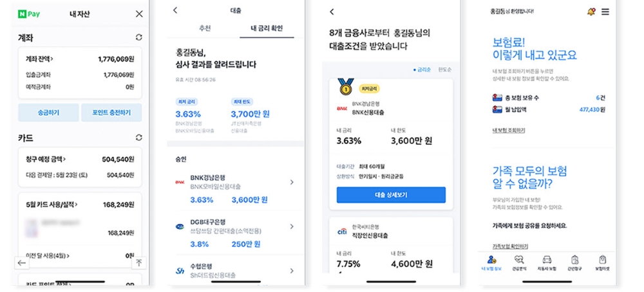The image size is (644, 292).
Task: Open 건강분석 in bottom navigation
Action: 519,262
